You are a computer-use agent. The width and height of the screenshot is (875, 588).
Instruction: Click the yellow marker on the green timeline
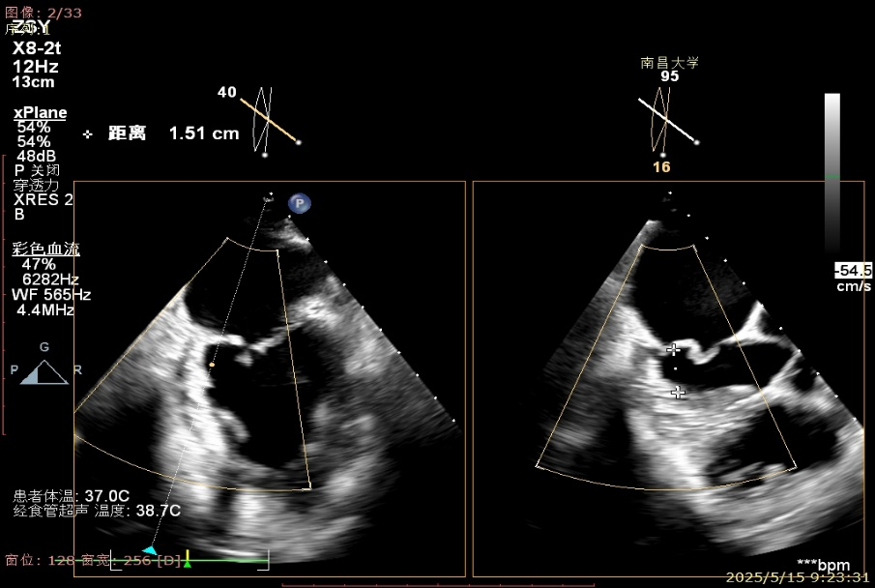tap(189, 558)
